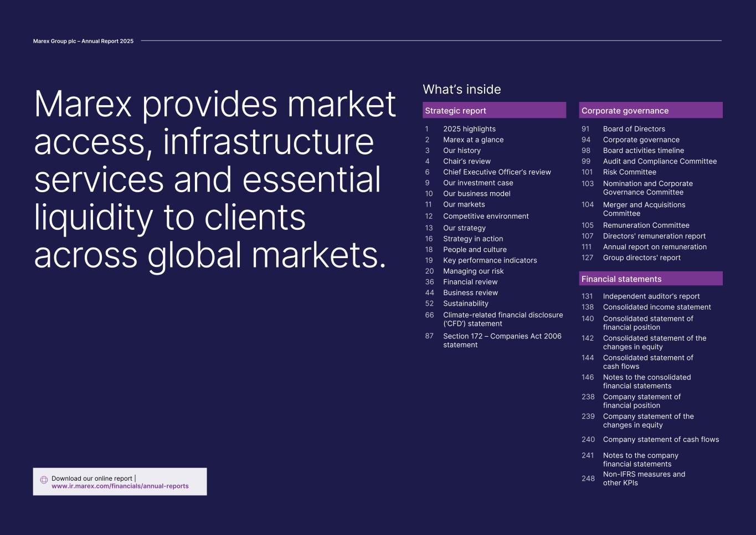Open the Independent auditor's report entry
The height and width of the screenshot is (535, 756).
click(x=651, y=296)
